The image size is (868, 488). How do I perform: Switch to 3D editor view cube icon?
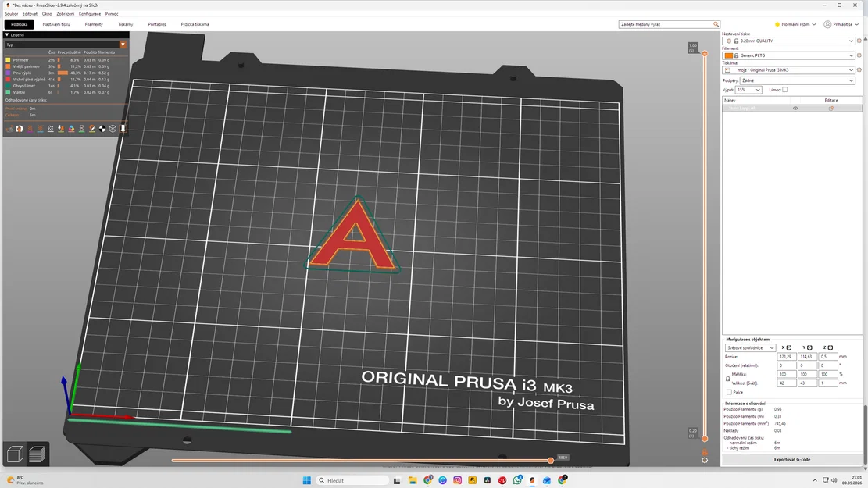15,454
